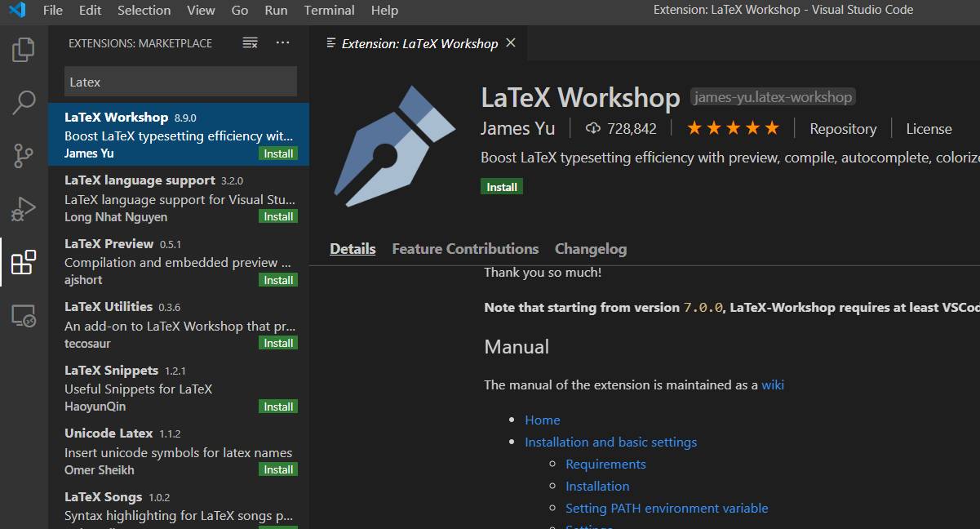Install LaTeX language support extension

pyautogui.click(x=278, y=216)
